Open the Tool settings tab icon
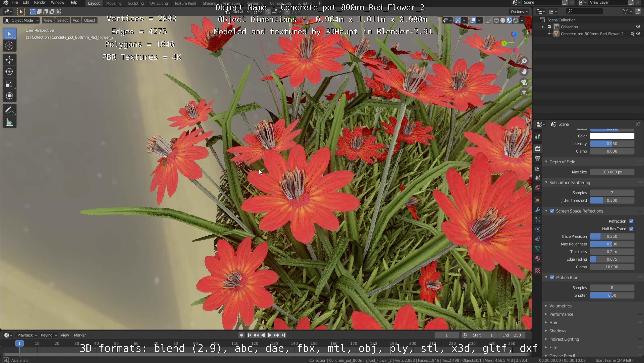This screenshot has width=644, height=363. coord(538,136)
